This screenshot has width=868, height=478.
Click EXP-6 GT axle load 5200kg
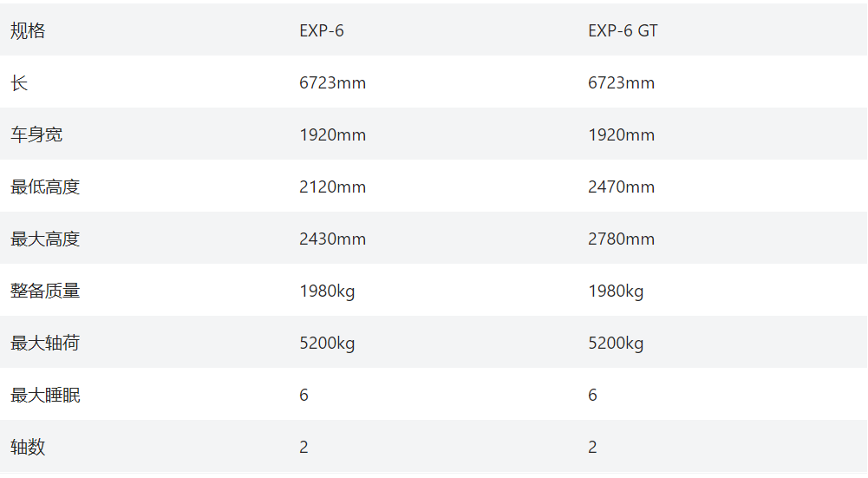616,344
